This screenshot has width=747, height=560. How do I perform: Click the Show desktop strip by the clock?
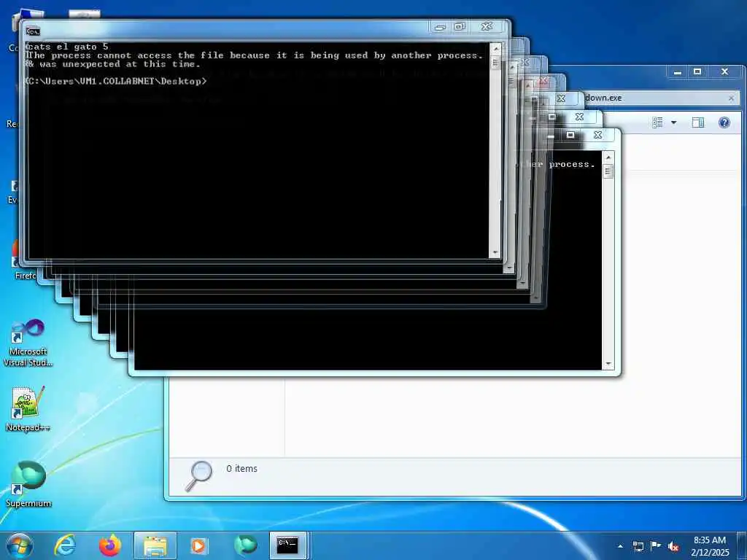(741, 546)
